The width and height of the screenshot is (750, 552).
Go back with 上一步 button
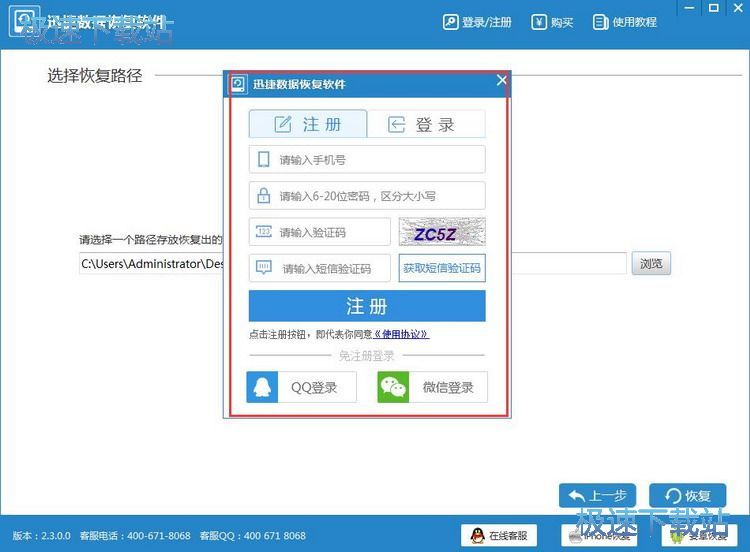click(597, 496)
